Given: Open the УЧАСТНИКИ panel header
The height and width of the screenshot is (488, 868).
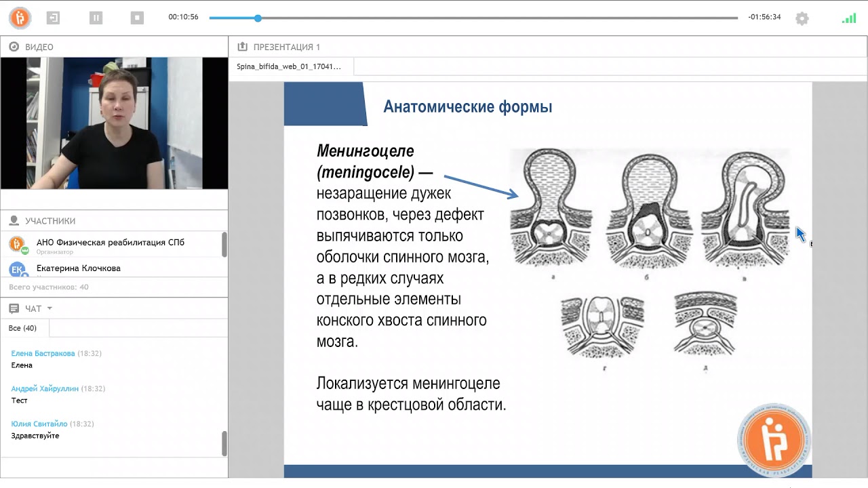Looking at the screenshot, I should click(x=114, y=221).
